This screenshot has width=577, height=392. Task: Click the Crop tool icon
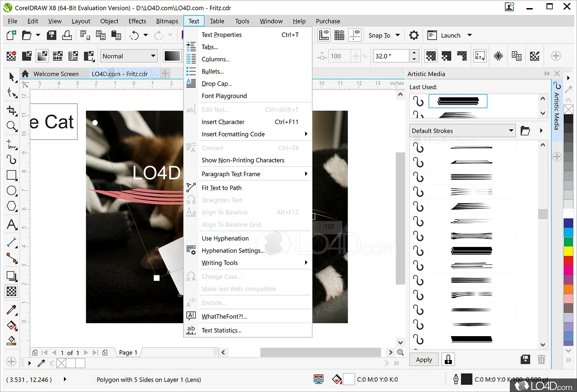tap(12, 110)
